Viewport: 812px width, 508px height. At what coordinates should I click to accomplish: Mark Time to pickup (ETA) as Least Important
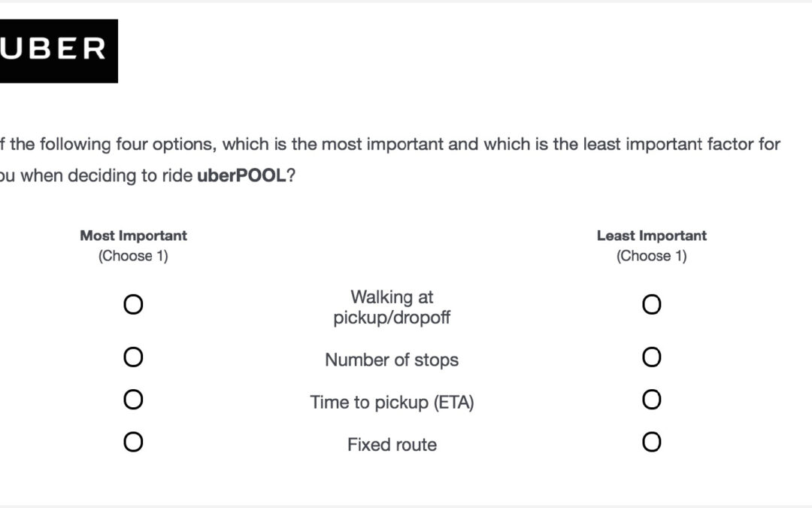(x=651, y=400)
